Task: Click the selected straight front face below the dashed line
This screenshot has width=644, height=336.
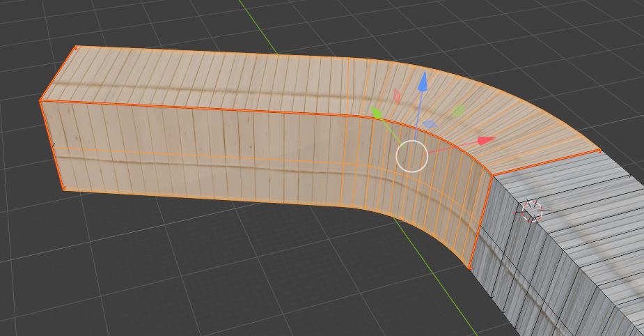Action: (209, 181)
